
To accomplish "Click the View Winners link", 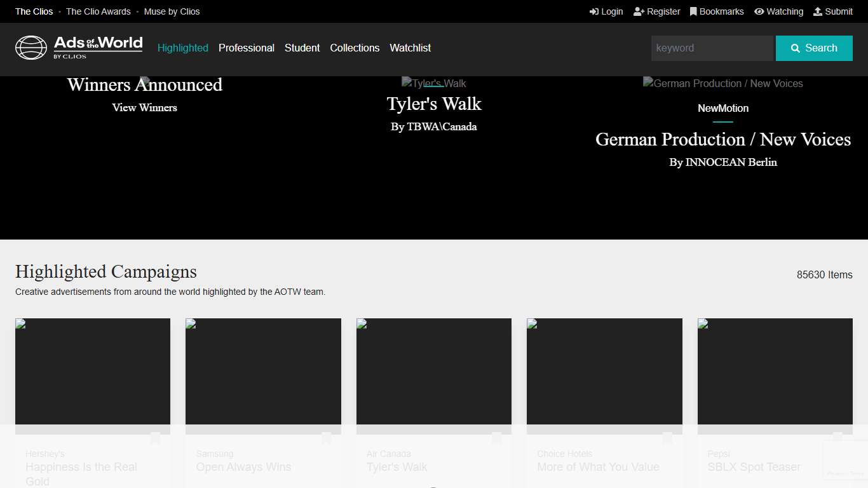I will pos(144,108).
